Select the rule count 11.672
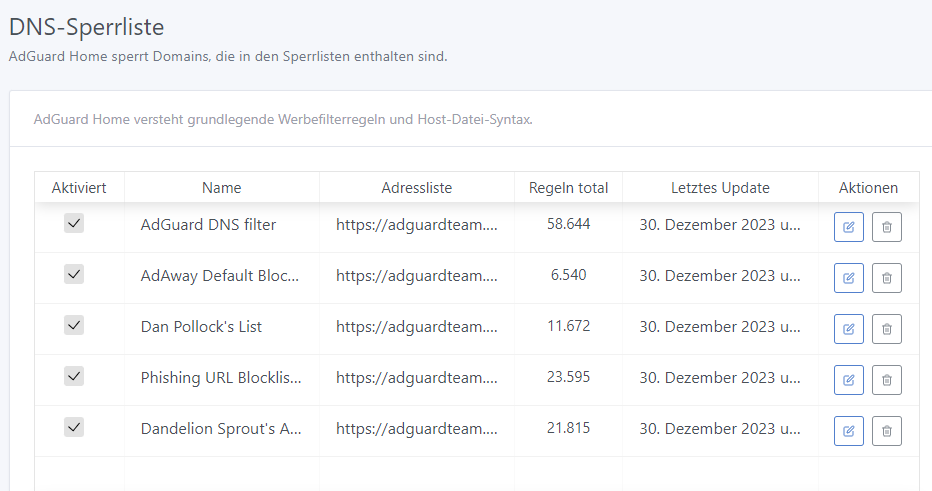The image size is (932, 491). pos(569,326)
